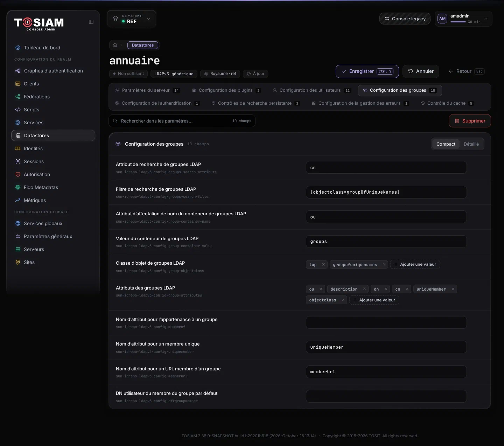504x446 pixels.
Task: Open Configuration des plugins tab
Action: [226, 90]
